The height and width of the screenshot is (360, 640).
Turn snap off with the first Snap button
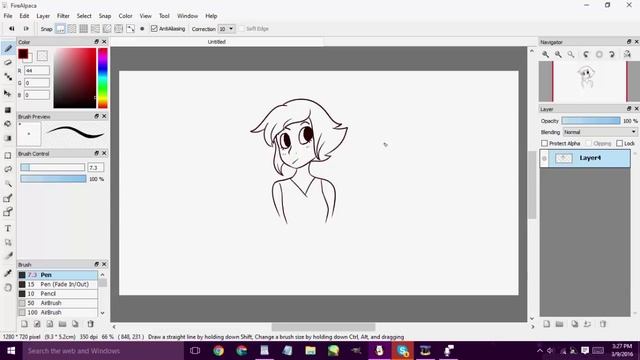(x=60, y=29)
